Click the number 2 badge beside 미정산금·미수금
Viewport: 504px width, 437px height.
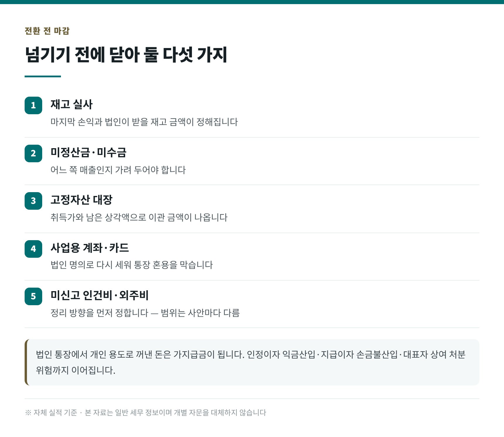tap(33, 153)
